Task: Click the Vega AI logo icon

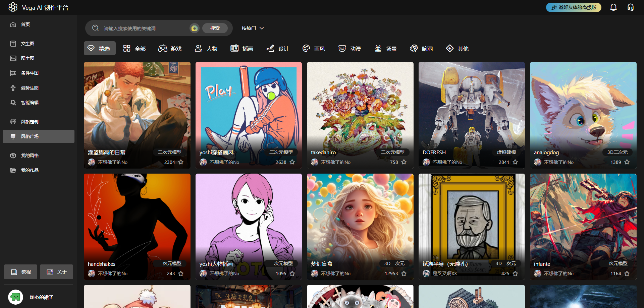Action: 13,7
